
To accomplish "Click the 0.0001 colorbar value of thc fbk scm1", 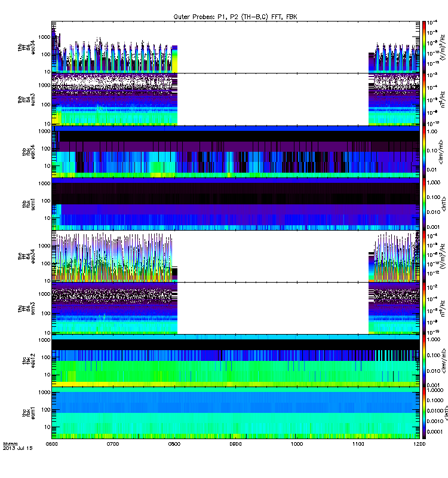I will pyautogui.click(x=435, y=431).
